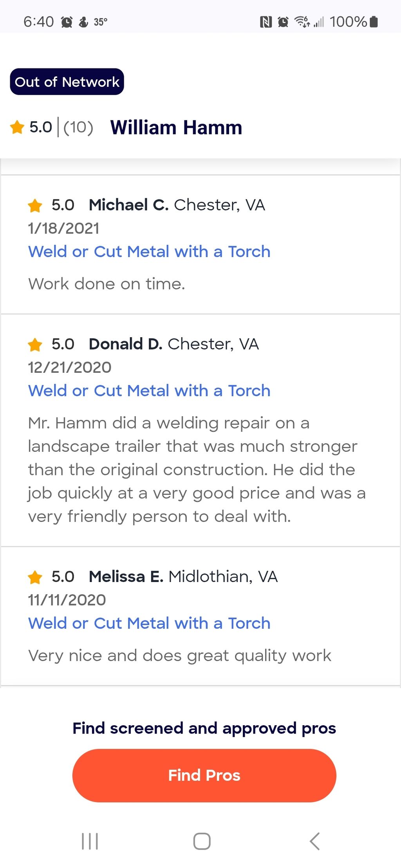This screenshot has width=401, height=868.
Task: Tap the (10) reviews count
Action: click(78, 127)
